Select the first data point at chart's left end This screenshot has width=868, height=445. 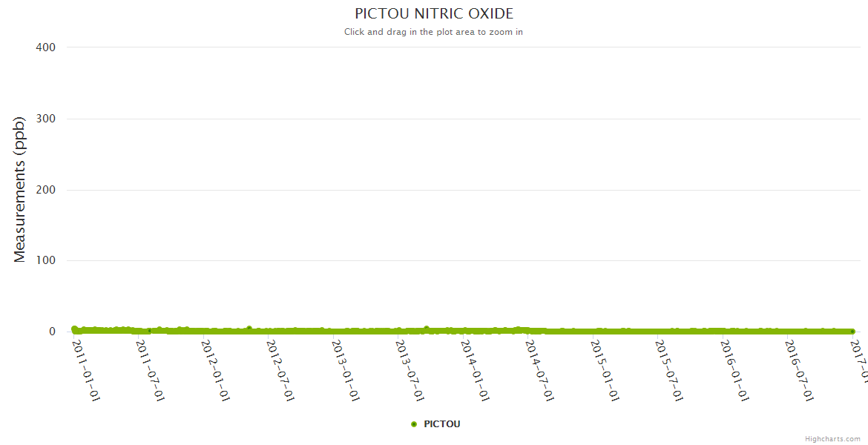[x=74, y=329]
